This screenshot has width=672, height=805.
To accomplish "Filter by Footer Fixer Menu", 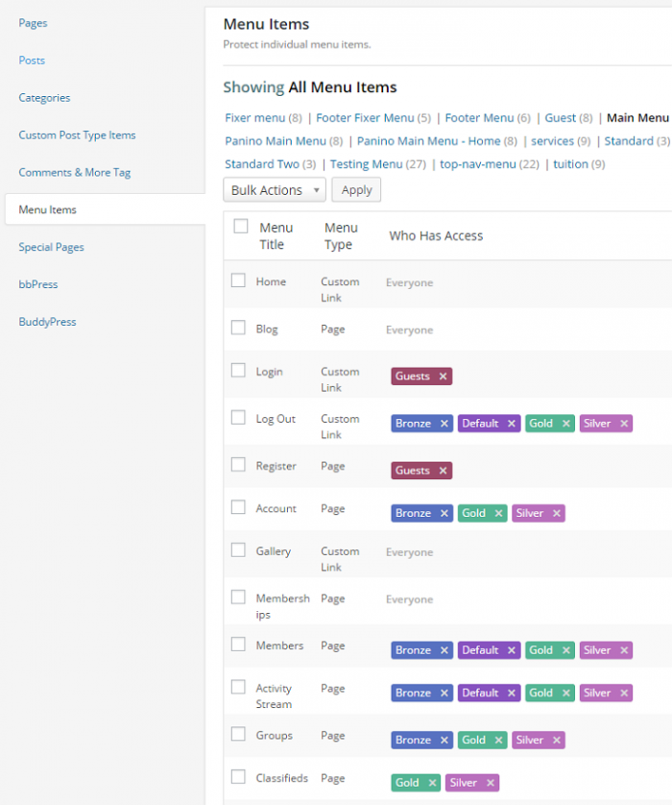I will tap(365, 118).
